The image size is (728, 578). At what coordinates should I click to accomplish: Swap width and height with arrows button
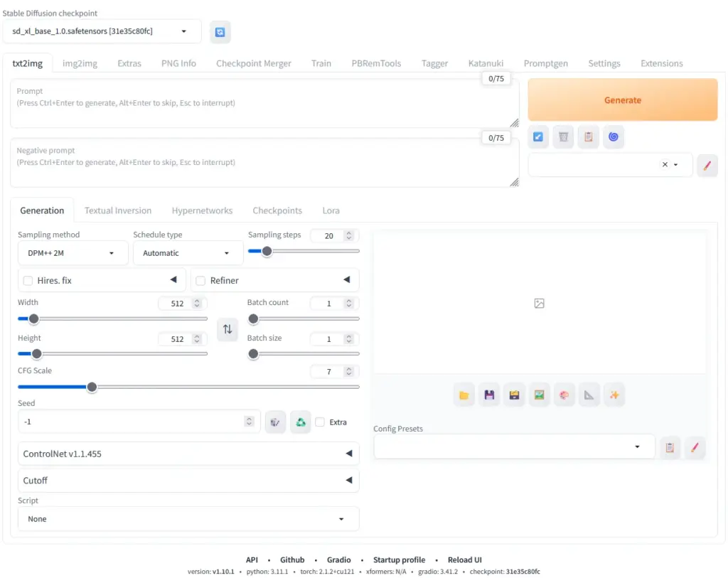click(x=227, y=329)
